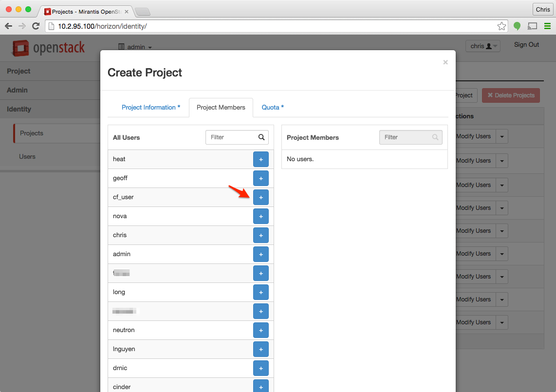The width and height of the screenshot is (556, 392).
Task: Click search icon in All Users filter
Action: coord(261,137)
